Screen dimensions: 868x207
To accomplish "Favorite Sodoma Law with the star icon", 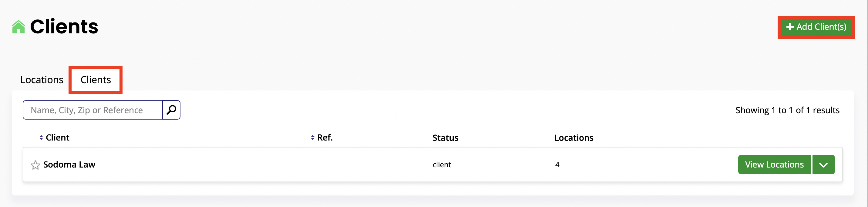I will point(35,165).
